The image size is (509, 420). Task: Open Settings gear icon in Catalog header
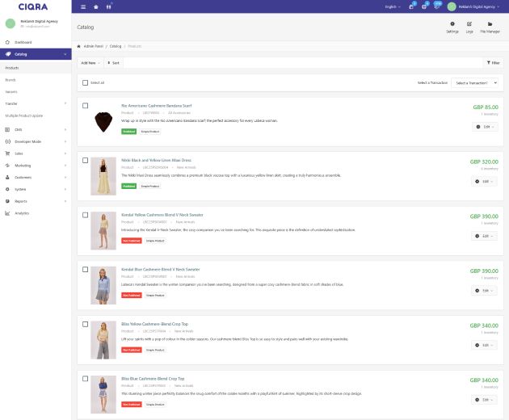[x=452, y=24]
